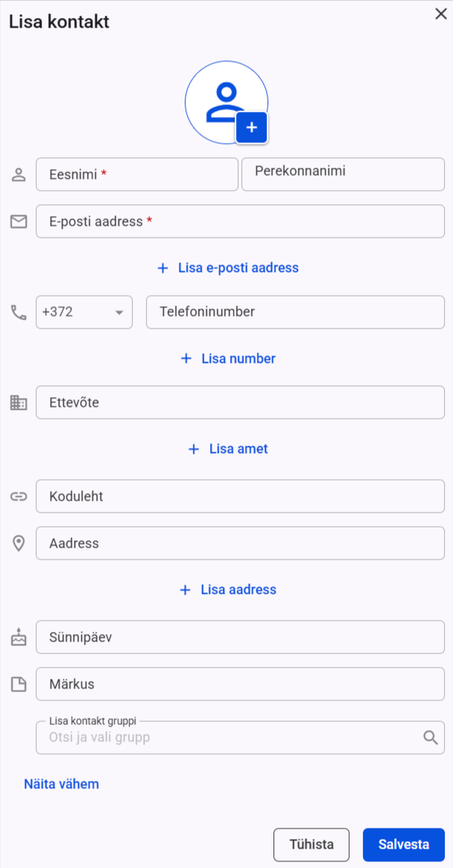Add another number via Lisa number

[x=228, y=358]
